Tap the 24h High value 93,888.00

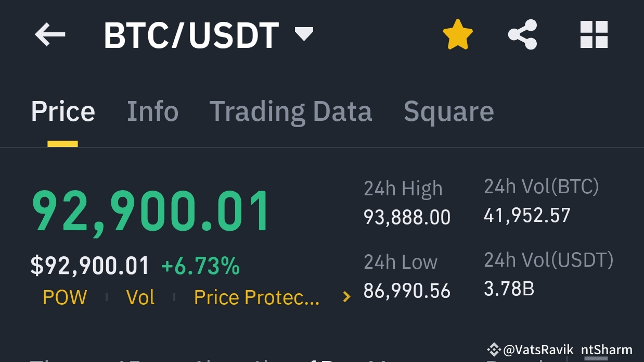click(x=406, y=218)
